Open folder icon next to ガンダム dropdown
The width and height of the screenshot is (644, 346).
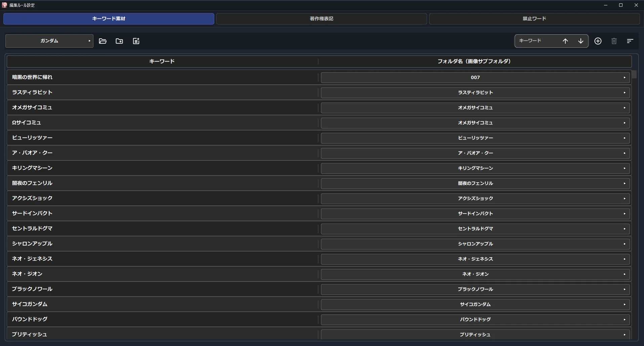[103, 41]
